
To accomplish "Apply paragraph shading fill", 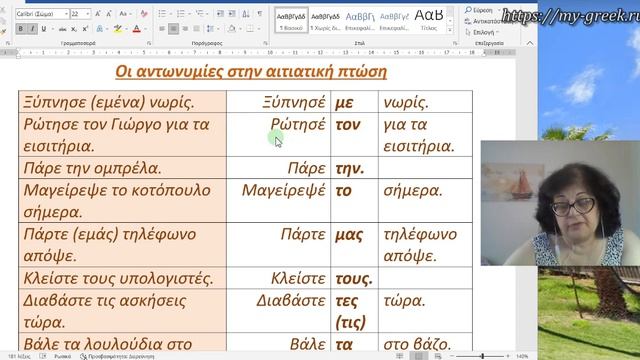I will (231, 29).
